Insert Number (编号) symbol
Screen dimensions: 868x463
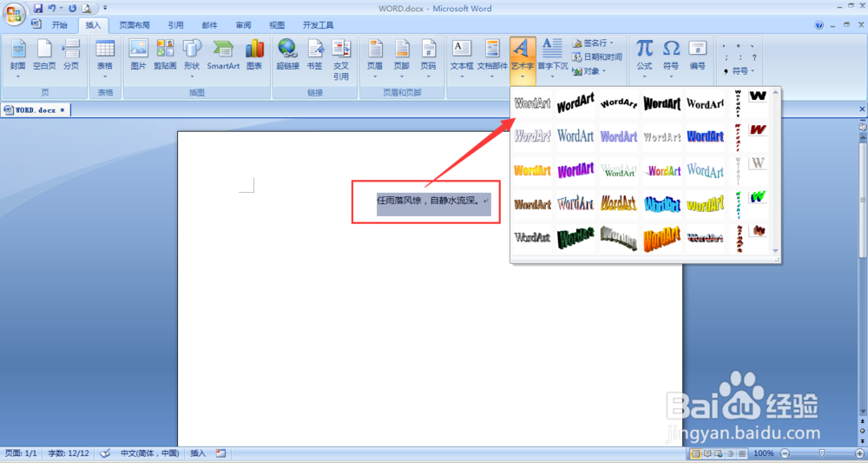click(x=698, y=56)
